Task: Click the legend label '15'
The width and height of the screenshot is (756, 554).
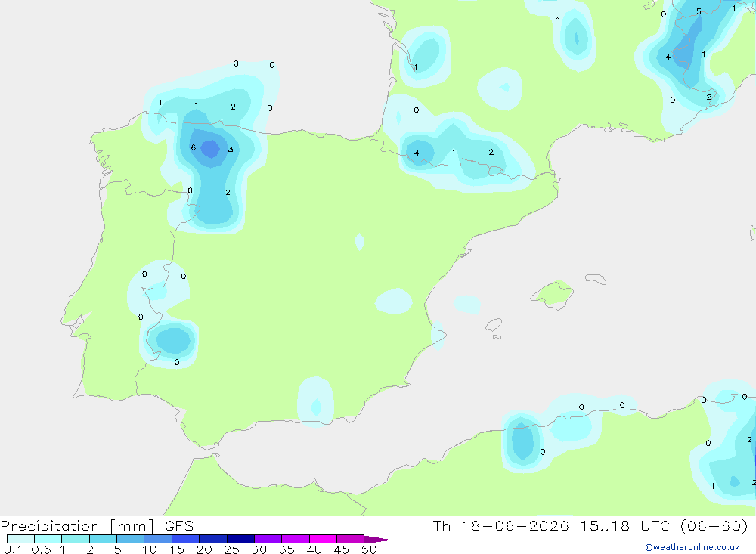Action: point(177,549)
